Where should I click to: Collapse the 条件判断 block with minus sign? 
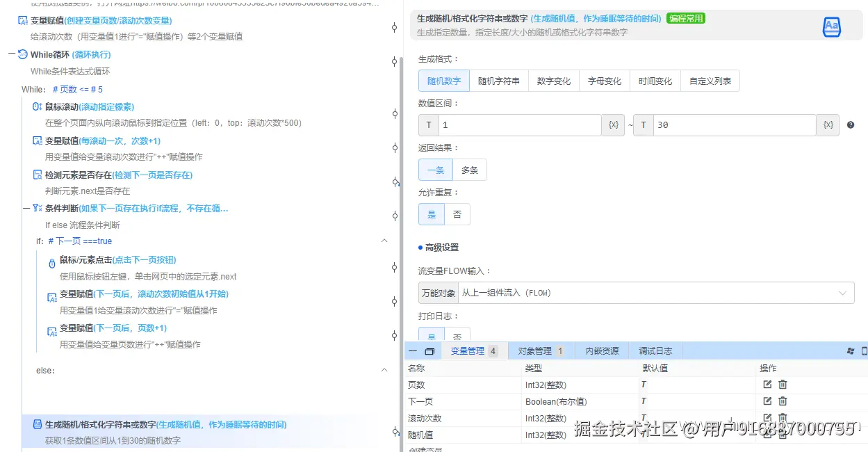tap(26, 208)
